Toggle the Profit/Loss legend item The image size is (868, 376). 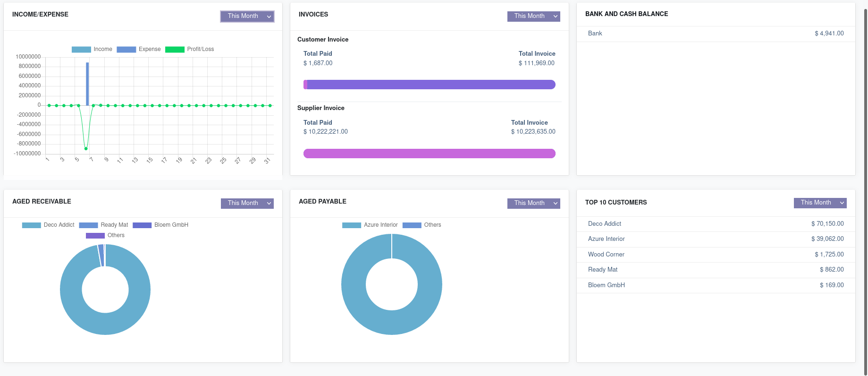pyautogui.click(x=189, y=49)
